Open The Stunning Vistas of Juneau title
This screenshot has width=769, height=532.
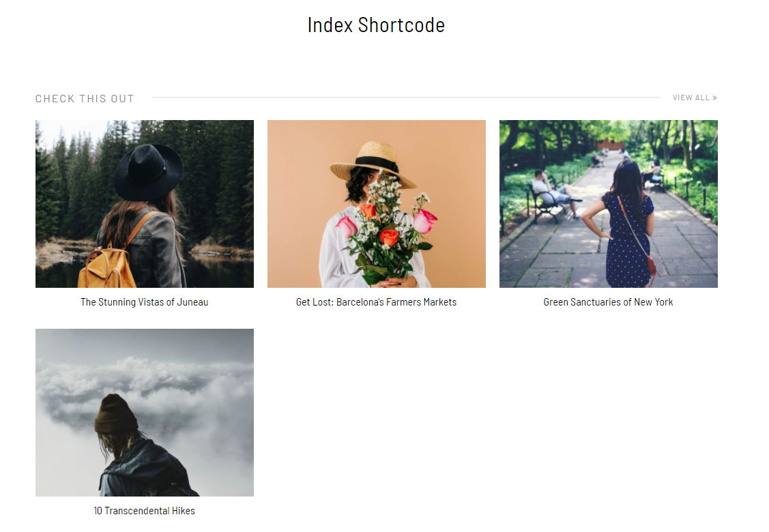144,302
